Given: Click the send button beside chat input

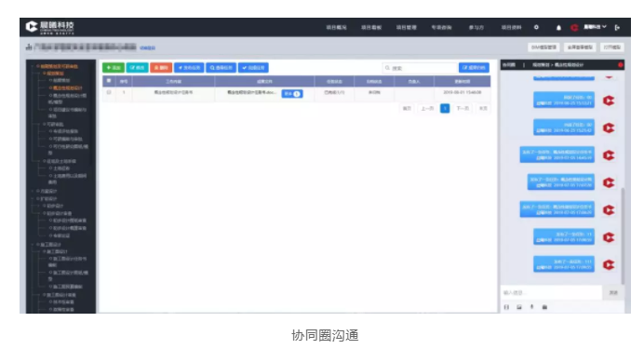Looking at the screenshot, I should click(613, 292).
